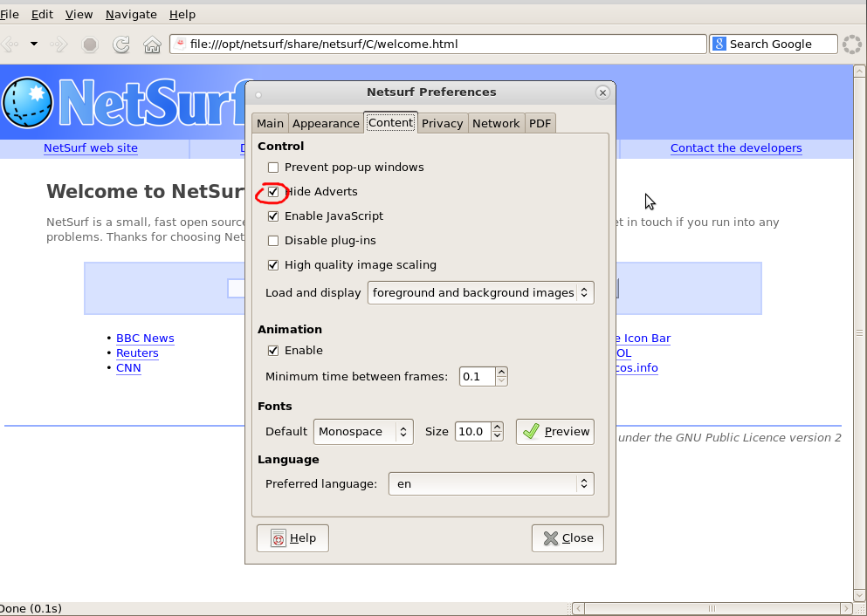The image size is (867, 616).
Task: Open the File menu
Action: (10, 14)
